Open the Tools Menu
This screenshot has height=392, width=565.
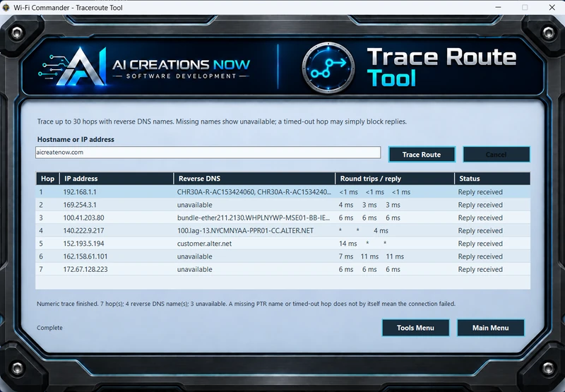415,328
